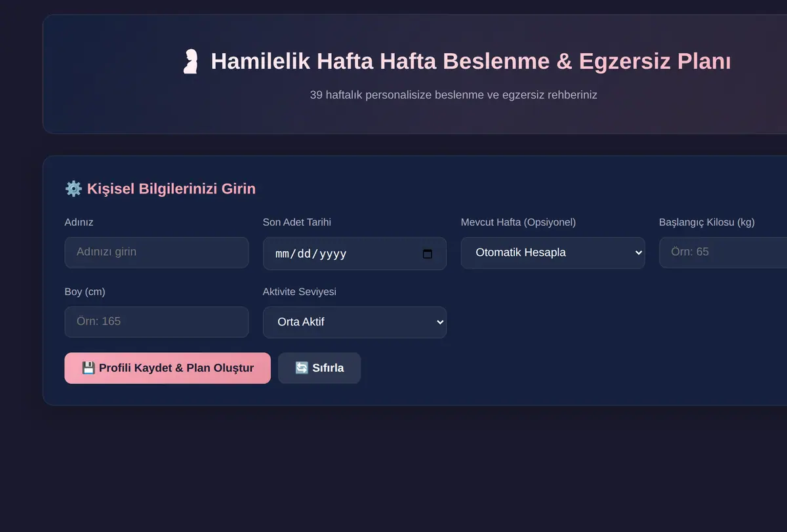The image size is (787, 532).
Task: Focus the Son Adet Tarihi date field
Action: (x=355, y=254)
